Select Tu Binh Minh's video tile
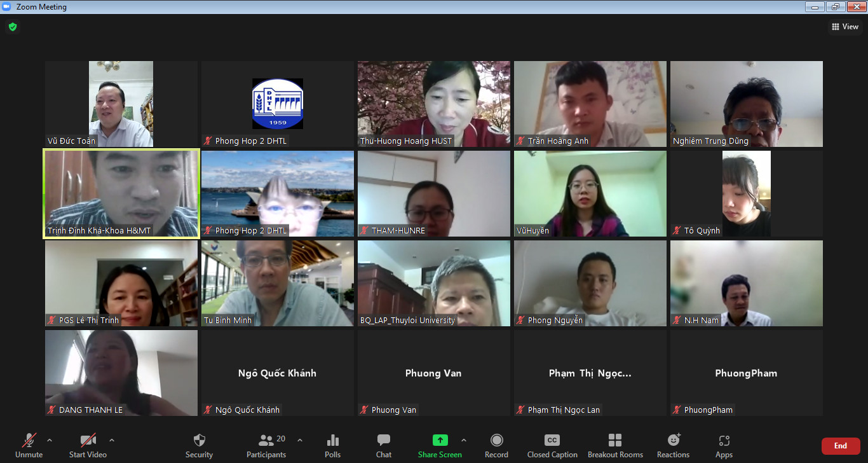This screenshot has width=868, height=463. (277, 283)
